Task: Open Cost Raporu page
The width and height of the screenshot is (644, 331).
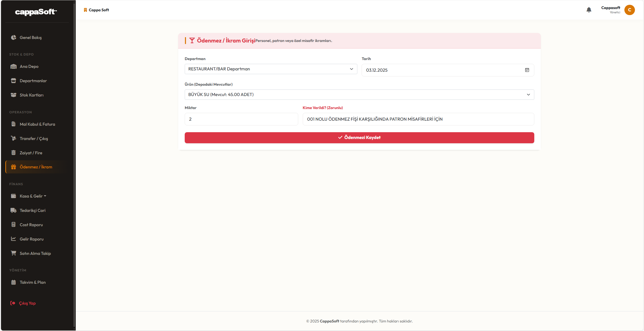Action: point(31,225)
